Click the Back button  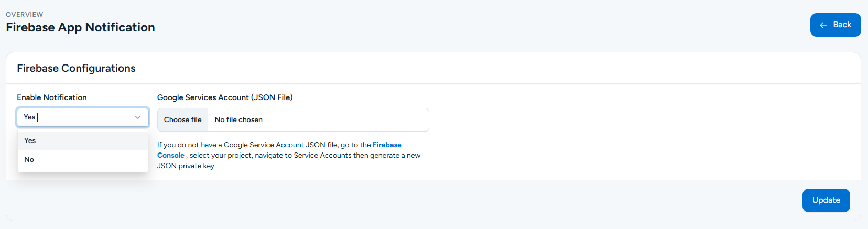[835, 25]
